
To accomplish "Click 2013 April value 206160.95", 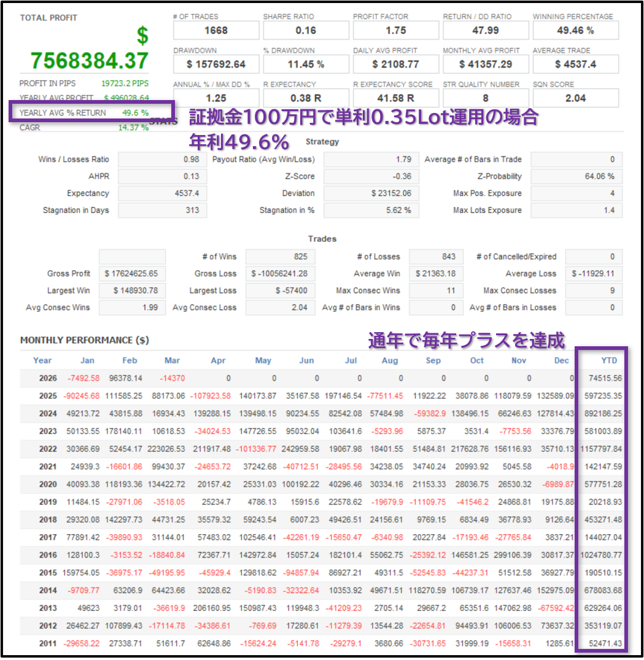I will pyautogui.click(x=212, y=608).
